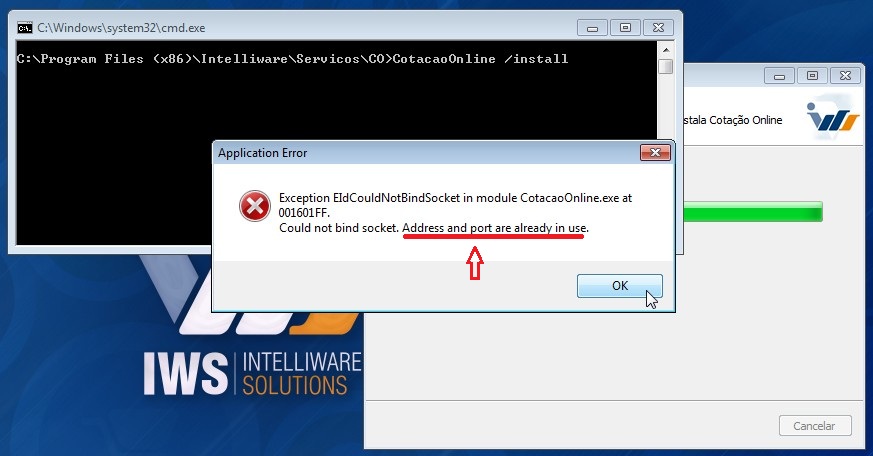Close the cmd.exe console window
873x456 pixels.
658,28
